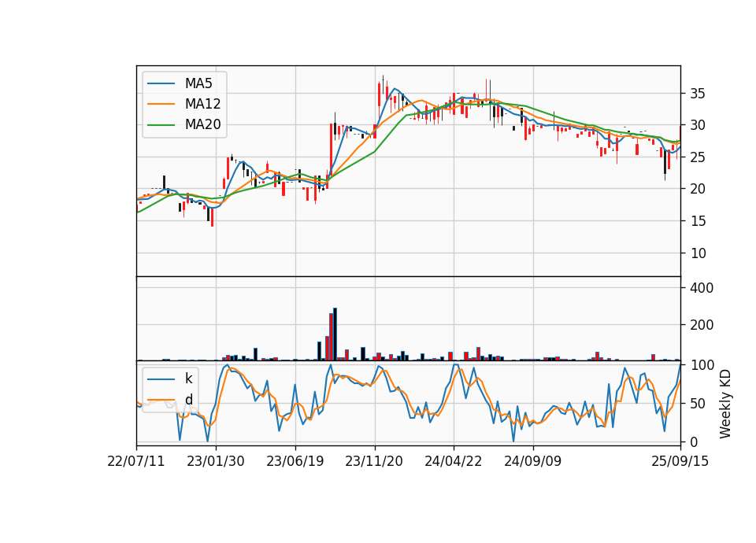Click the price axis value 25
Image resolution: width=756 pixels, height=543 pixels.
697,157
